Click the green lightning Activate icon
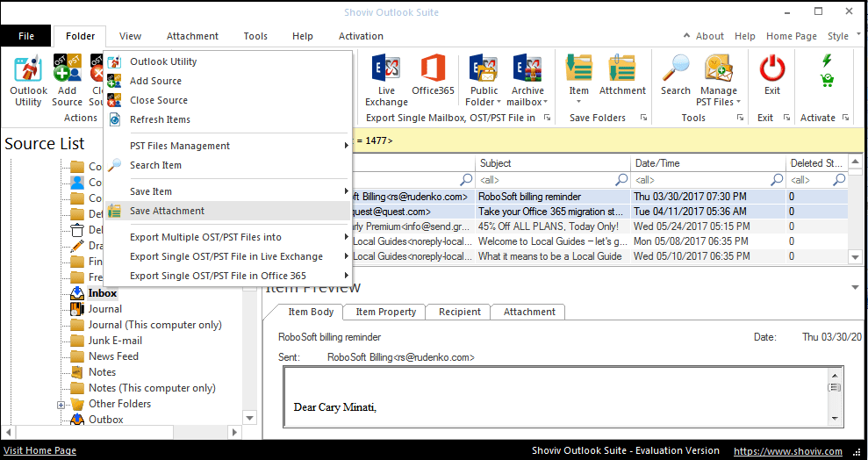Viewport: 868px width, 460px height. (x=827, y=61)
